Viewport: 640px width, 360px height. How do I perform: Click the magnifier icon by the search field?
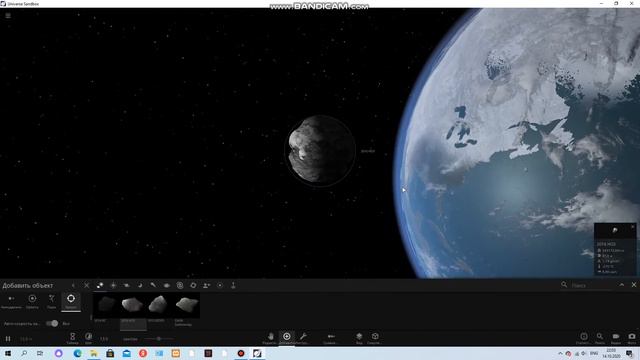point(564,284)
